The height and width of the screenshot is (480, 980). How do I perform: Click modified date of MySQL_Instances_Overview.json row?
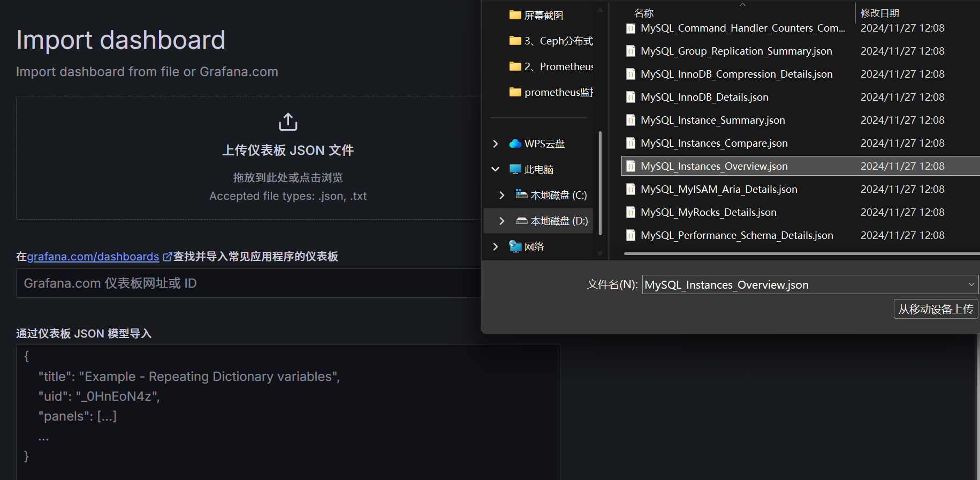pos(902,167)
